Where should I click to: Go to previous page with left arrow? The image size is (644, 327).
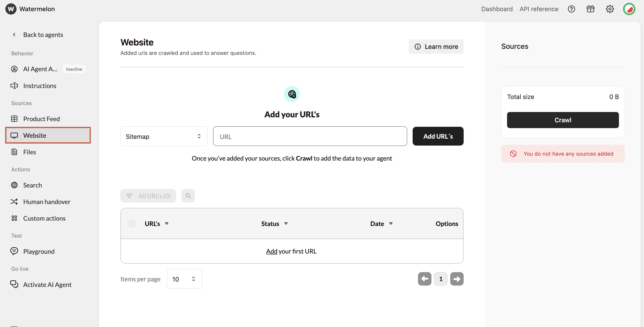424,279
